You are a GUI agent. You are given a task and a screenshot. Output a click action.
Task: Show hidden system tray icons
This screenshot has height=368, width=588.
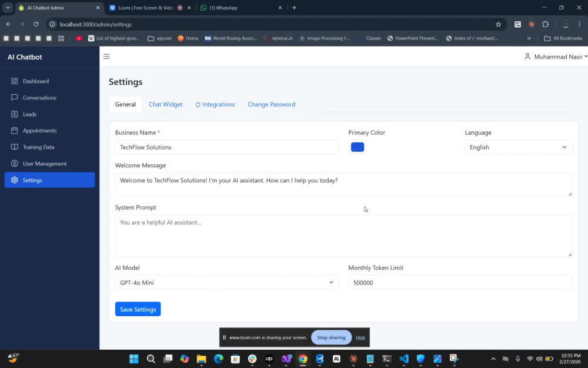pyautogui.click(x=493, y=359)
